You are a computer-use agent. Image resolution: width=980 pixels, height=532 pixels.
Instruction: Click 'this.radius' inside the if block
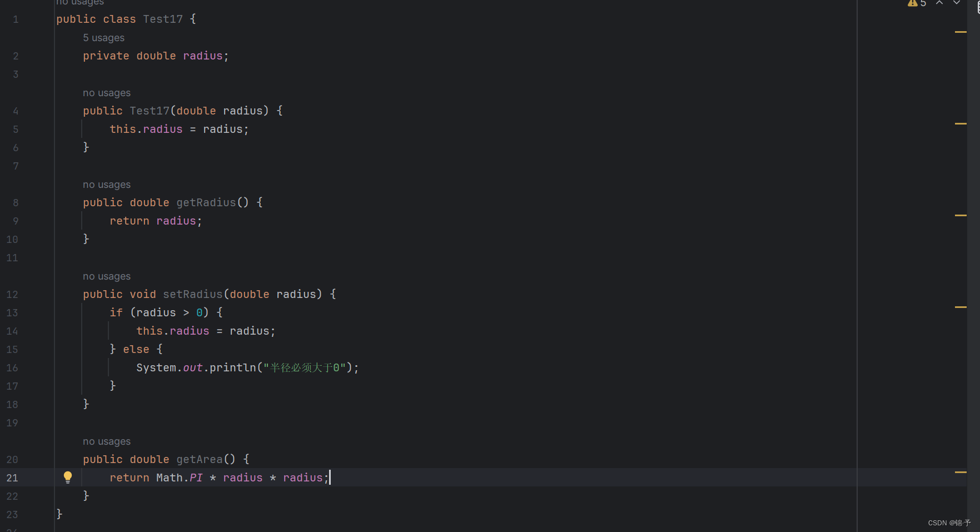coord(173,331)
